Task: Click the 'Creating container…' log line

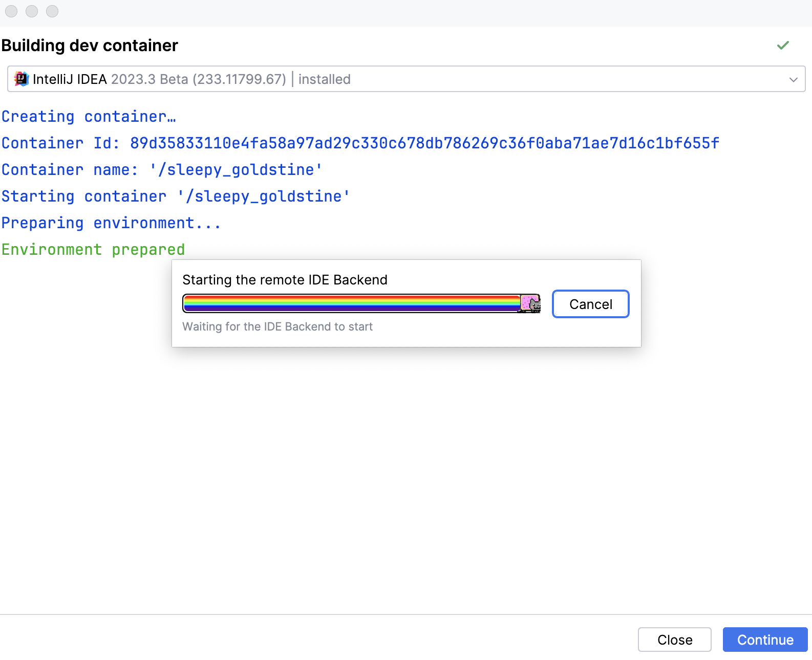Action: tap(89, 117)
